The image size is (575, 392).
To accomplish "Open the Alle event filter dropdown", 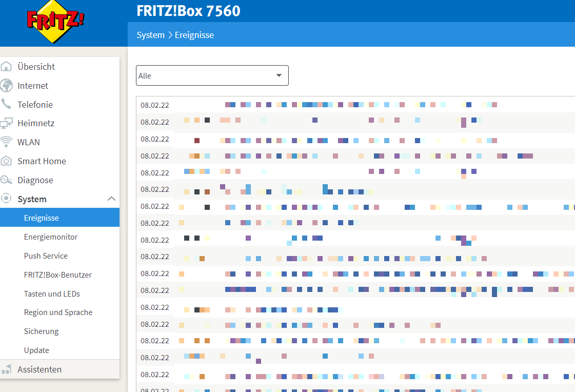I will click(x=212, y=75).
